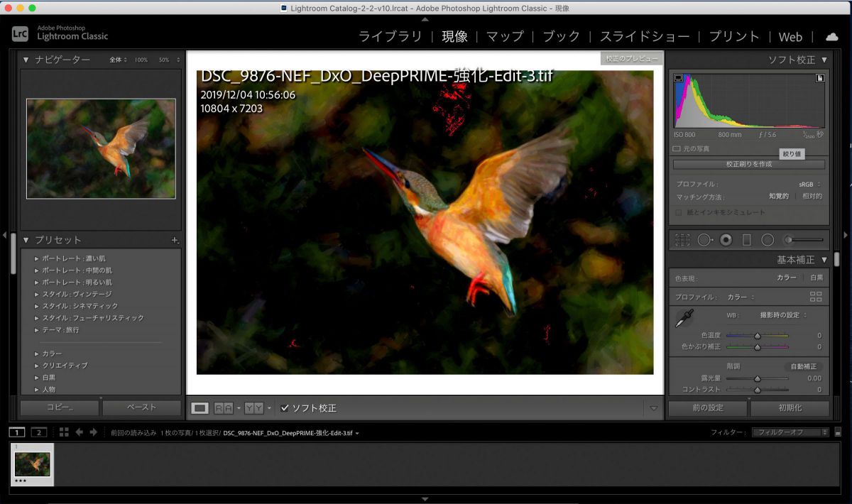Viewport: 852px width, 504px height.
Task: Uncheck the ソフト校正 checkbox in toolbar
Action: (x=285, y=408)
